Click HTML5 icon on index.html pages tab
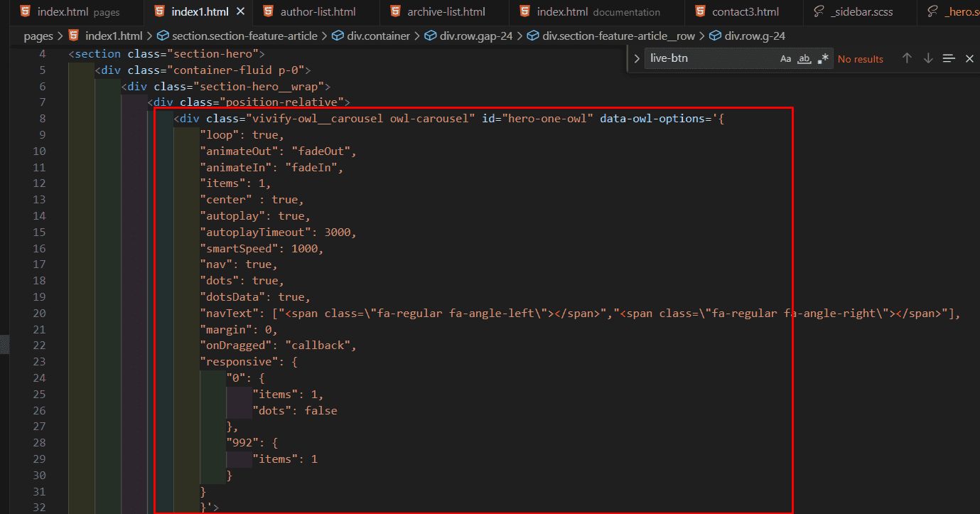This screenshot has width=980, height=514. point(26,11)
